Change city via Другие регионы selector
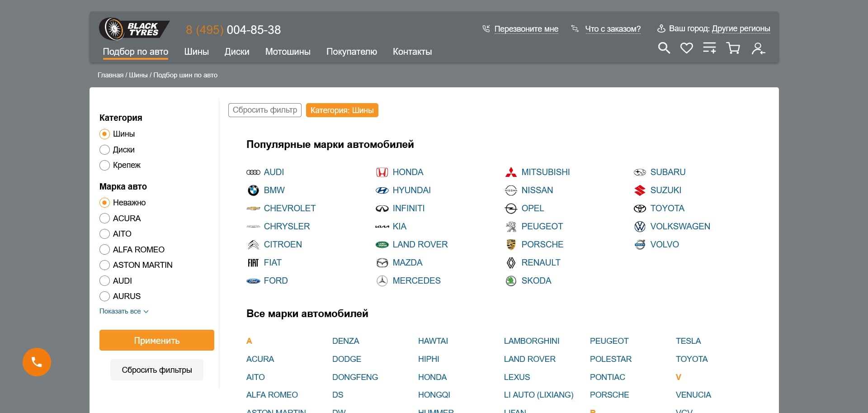This screenshot has width=868, height=413. point(741,28)
